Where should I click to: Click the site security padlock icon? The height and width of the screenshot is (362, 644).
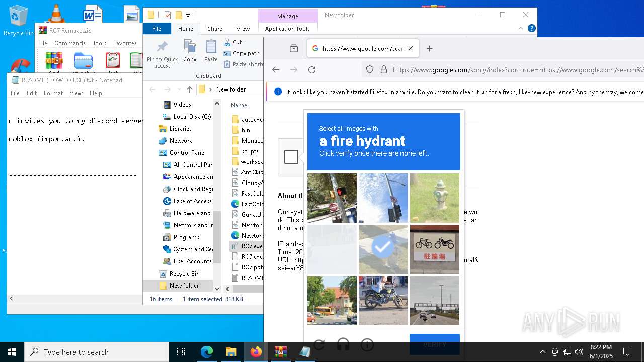pos(384,70)
